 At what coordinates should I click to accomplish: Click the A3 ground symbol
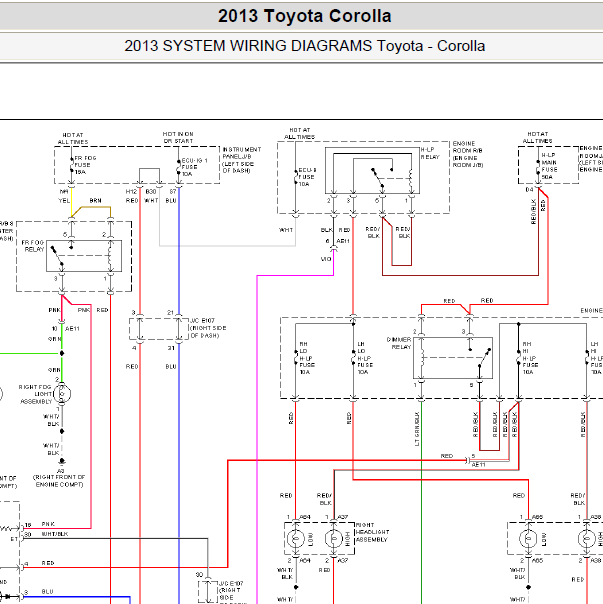pyautogui.click(x=62, y=461)
